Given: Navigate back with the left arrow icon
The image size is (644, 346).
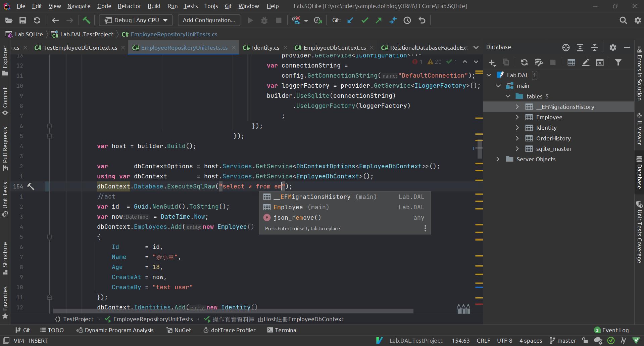Looking at the screenshot, I should click(x=55, y=20).
